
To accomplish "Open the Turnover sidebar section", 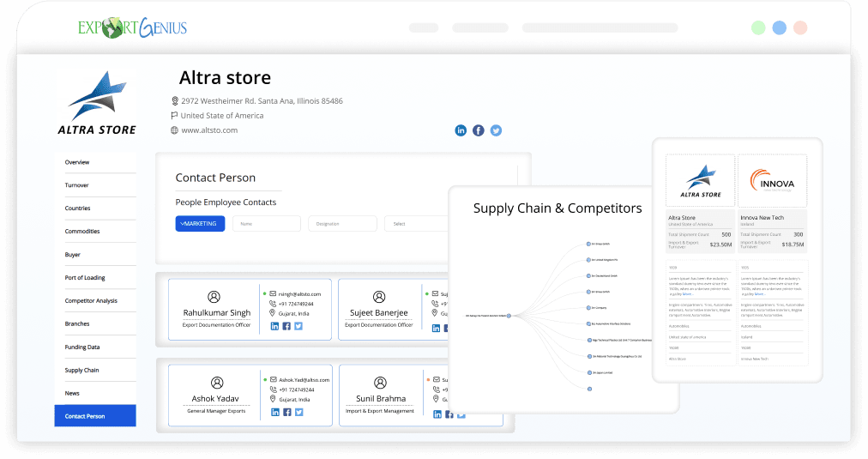I will point(76,185).
